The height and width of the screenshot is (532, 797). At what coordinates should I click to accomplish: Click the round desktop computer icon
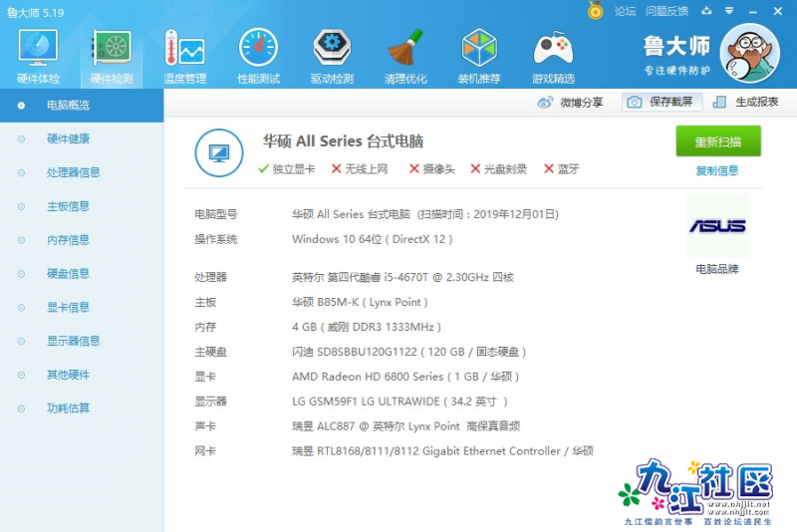click(219, 153)
